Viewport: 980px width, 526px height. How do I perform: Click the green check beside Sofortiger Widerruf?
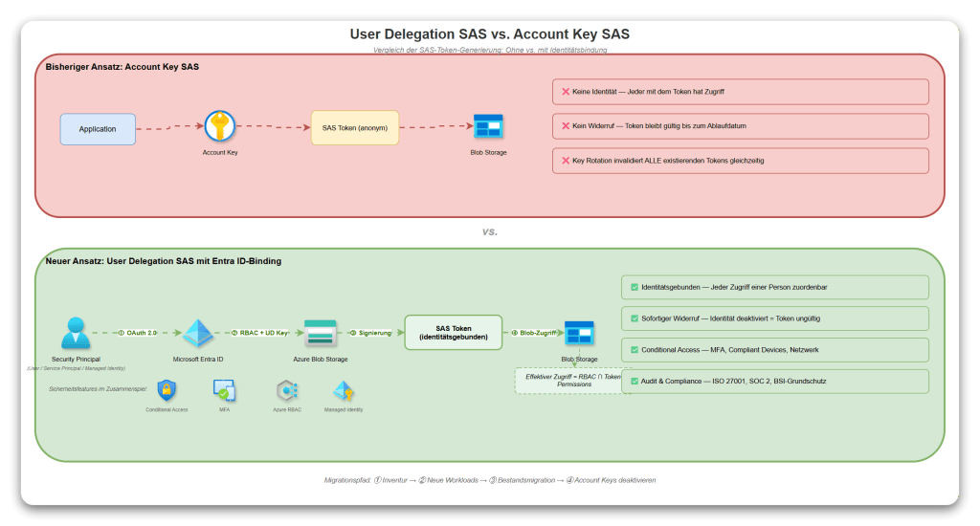click(634, 318)
